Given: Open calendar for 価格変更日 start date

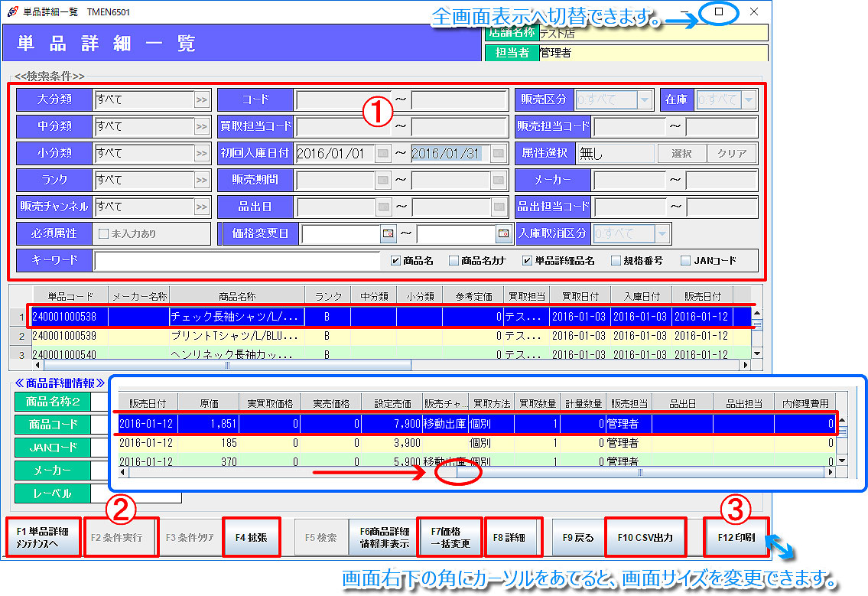Looking at the screenshot, I should [387, 233].
